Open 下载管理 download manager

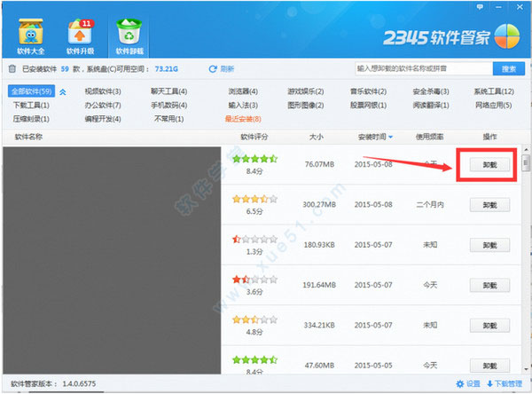pyautogui.click(x=505, y=384)
